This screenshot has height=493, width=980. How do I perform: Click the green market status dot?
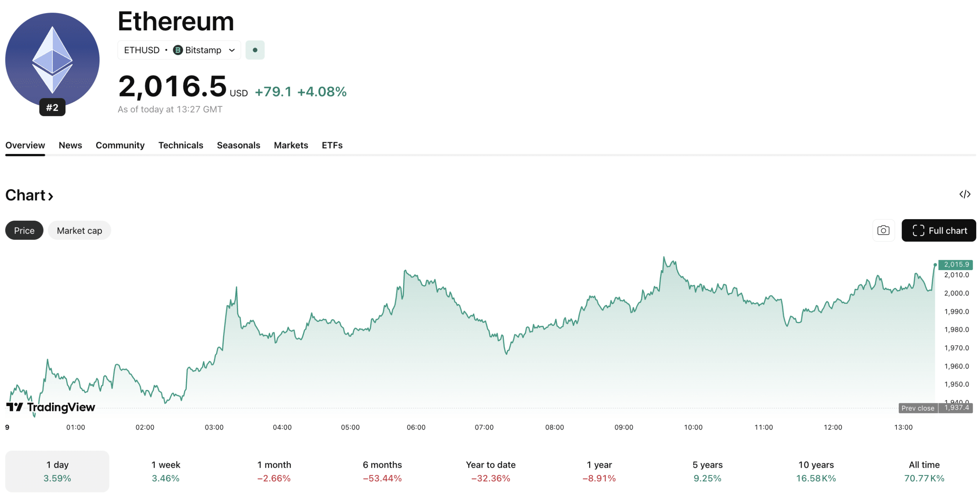pos(255,50)
